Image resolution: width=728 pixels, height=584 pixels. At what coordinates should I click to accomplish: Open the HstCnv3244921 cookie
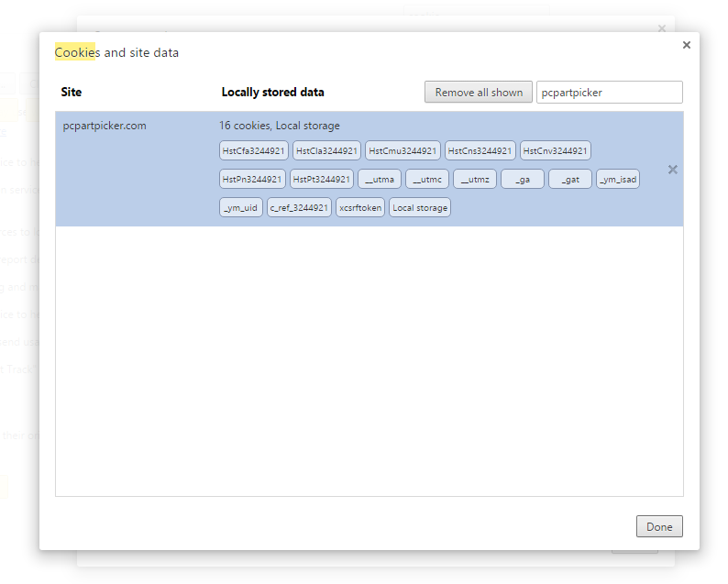(x=556, y=150)
